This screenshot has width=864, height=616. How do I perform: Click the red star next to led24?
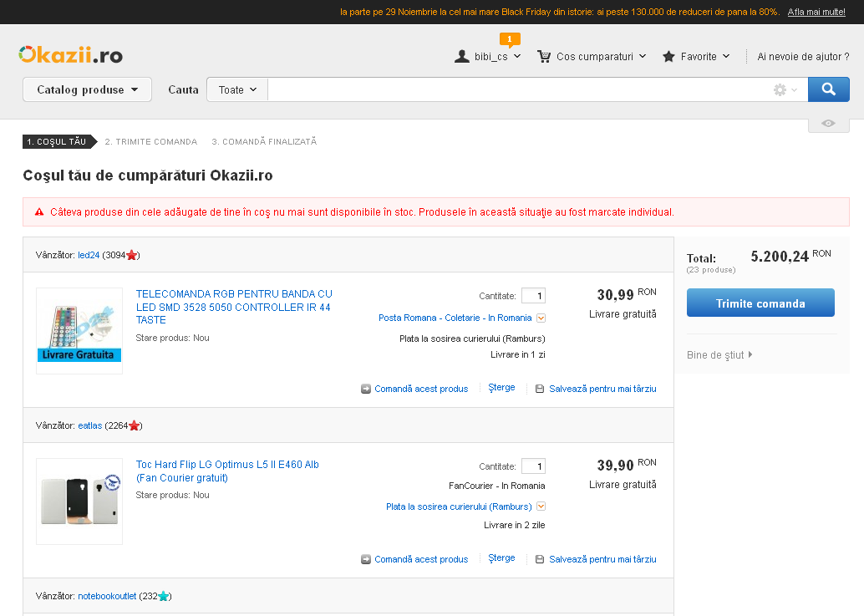pos(132,255)
